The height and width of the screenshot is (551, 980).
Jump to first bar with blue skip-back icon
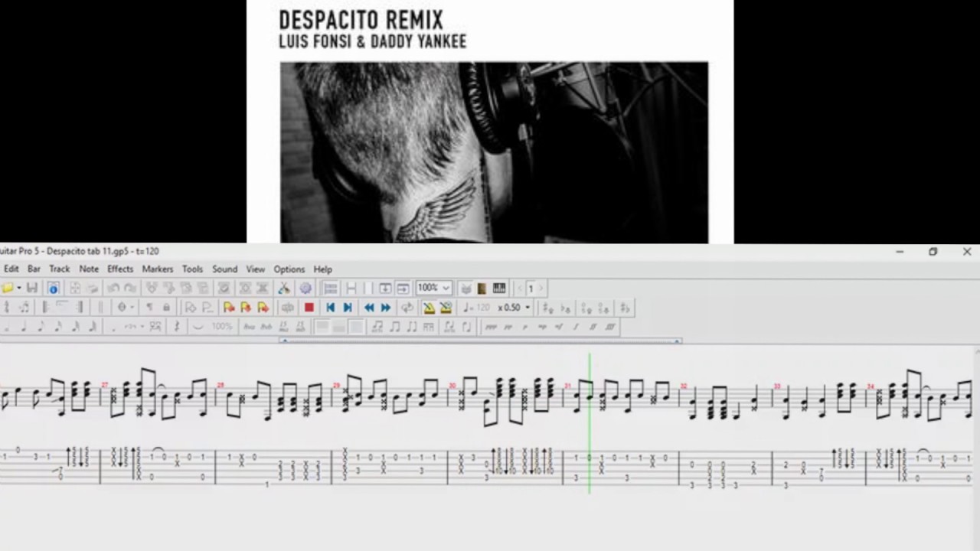tap(331, 308)
